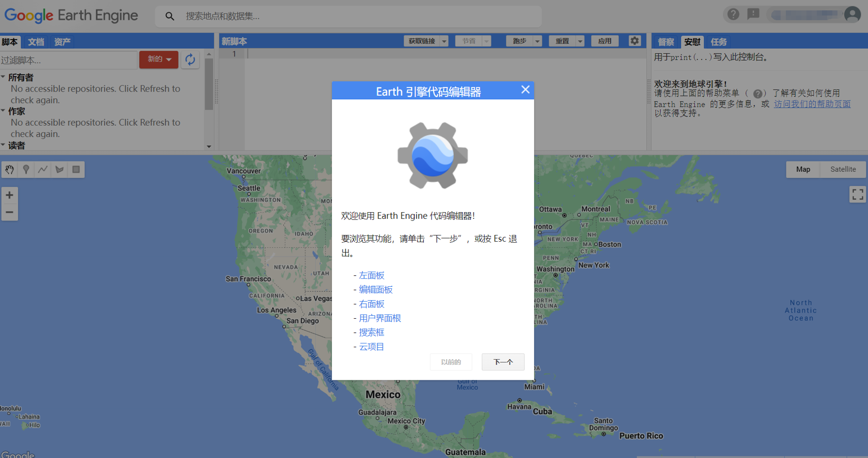Select the draw line tool
Image resolution: width=868 pixels, height=458 pixels.
43,169
